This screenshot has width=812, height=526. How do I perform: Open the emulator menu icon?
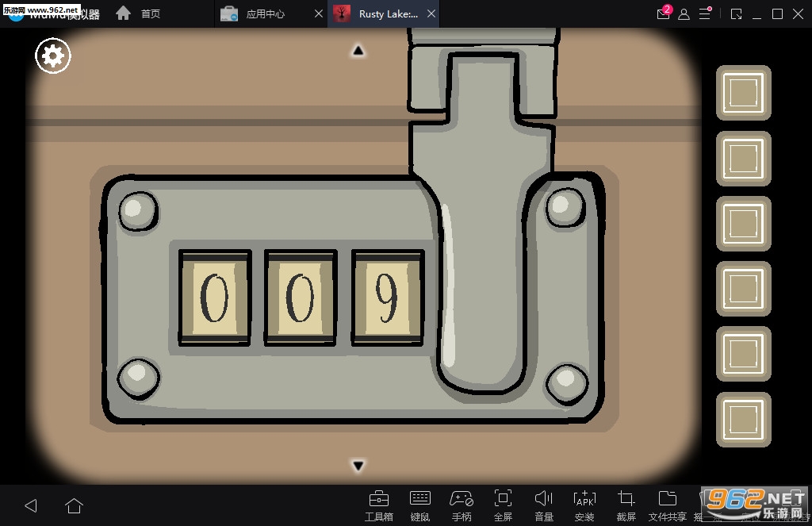(705, 13)
